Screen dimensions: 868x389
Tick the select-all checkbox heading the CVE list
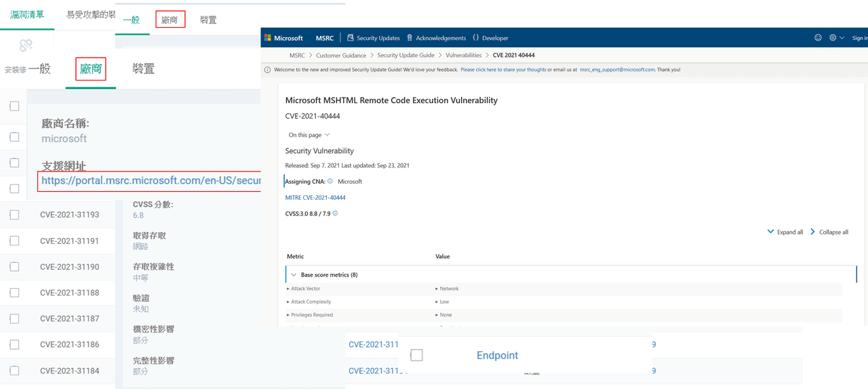coord(14,106)
